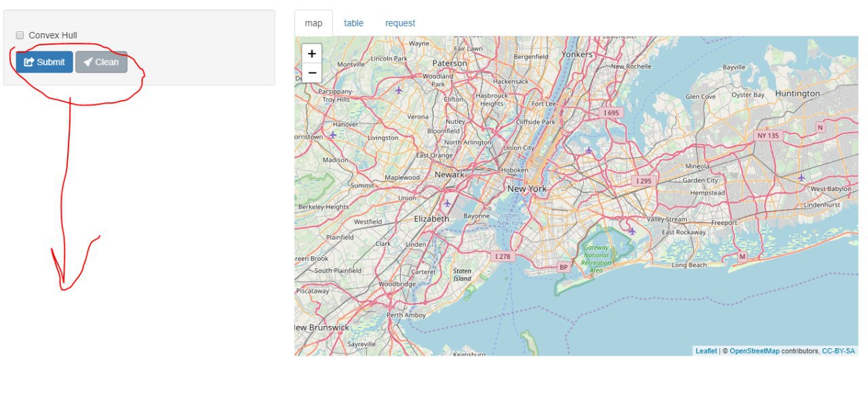The height and width of the screenshot is (393, 868).
Task: Click the Bayonne label on map
Action: coord(476,216)
